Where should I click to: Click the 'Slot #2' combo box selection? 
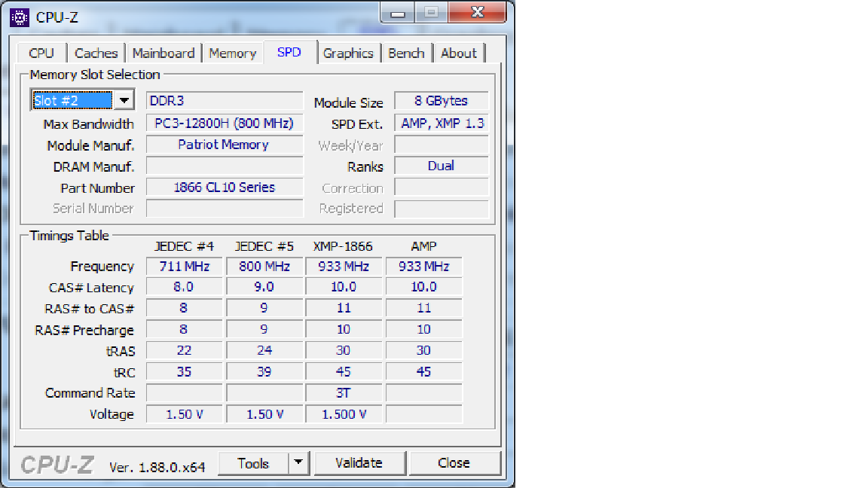[x=72, y=100]
